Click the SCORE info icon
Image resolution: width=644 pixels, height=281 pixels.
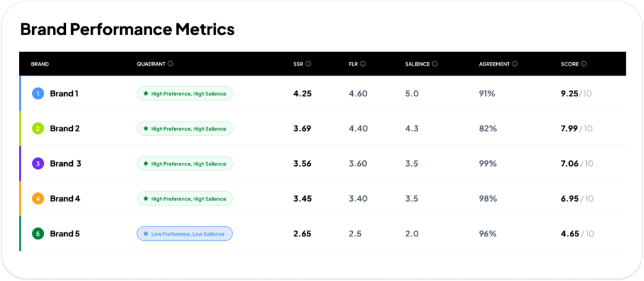click(584, 64)
